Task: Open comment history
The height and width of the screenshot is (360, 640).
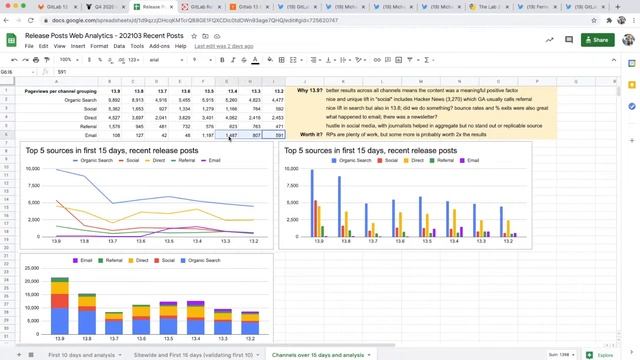Action: pyautogui.click(x=569, y=40)
